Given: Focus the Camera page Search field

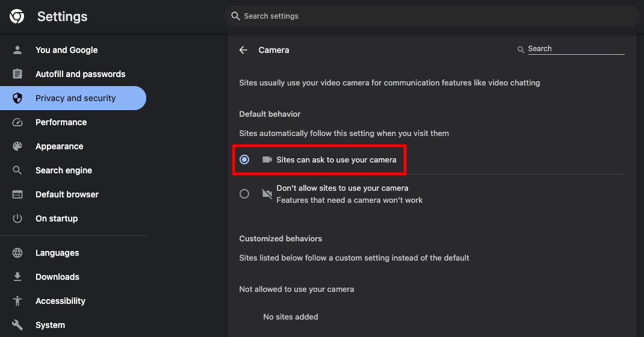Looking at the screenshot, I should (576, 49).
